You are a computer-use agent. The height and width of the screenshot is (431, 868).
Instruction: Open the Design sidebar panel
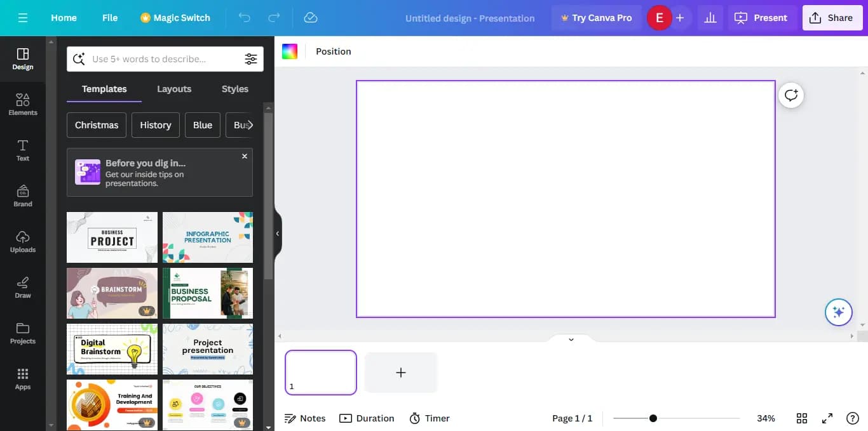(23, 59)
